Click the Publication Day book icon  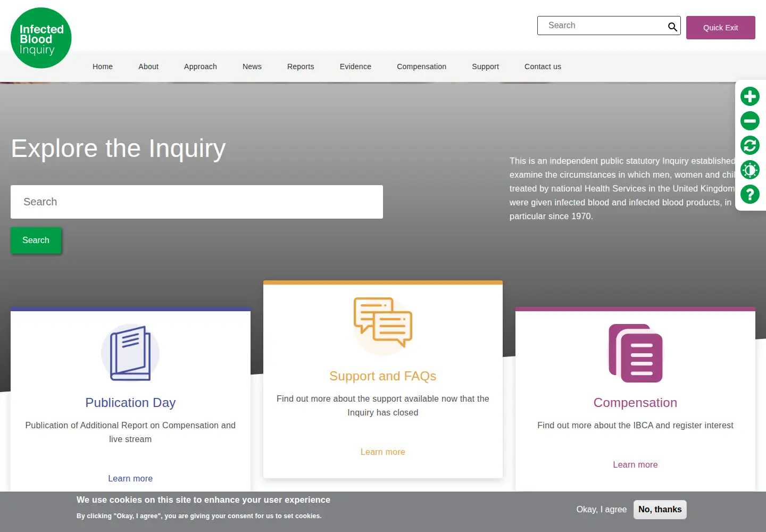(130, 353)
